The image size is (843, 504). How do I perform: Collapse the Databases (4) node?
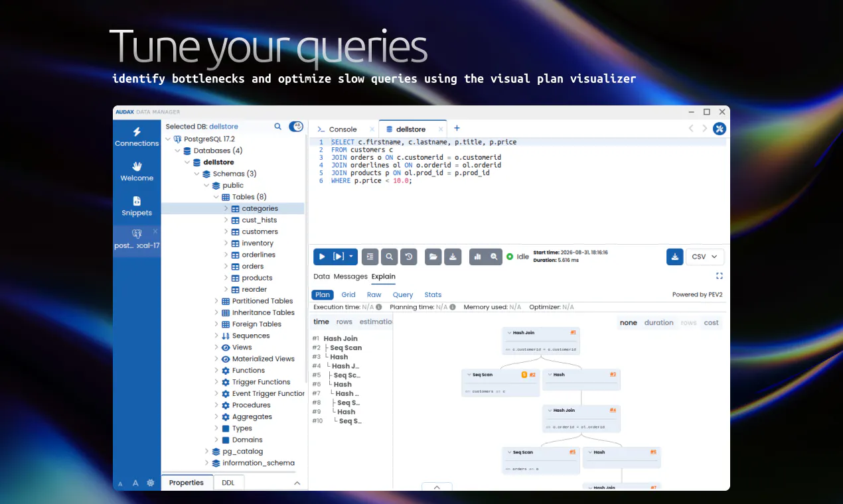point(177,151)
